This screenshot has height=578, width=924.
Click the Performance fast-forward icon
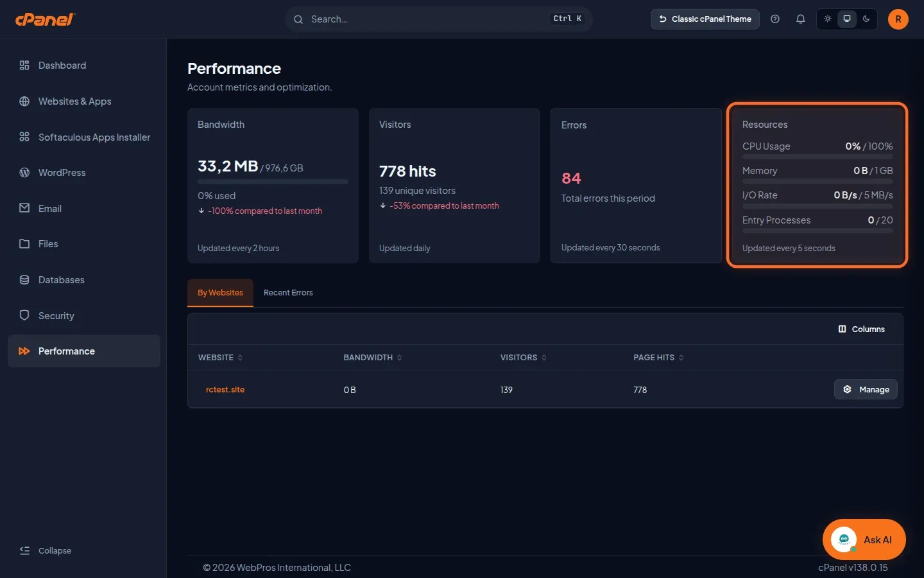(x=24, y=351)
